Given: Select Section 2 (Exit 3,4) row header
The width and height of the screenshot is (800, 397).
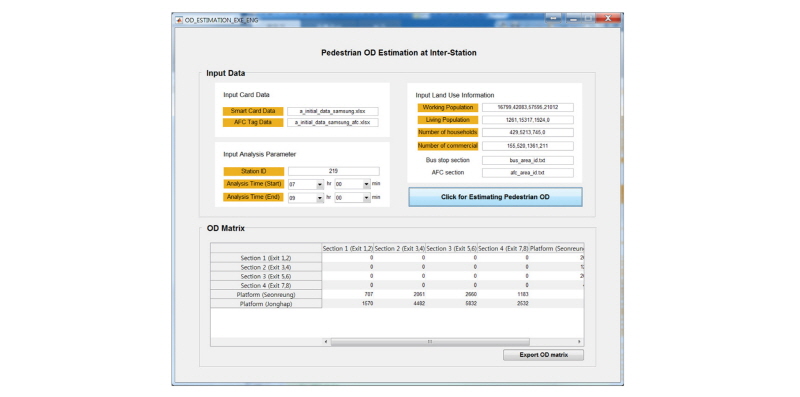Looking at the screenshot, I should click(266, 267).
